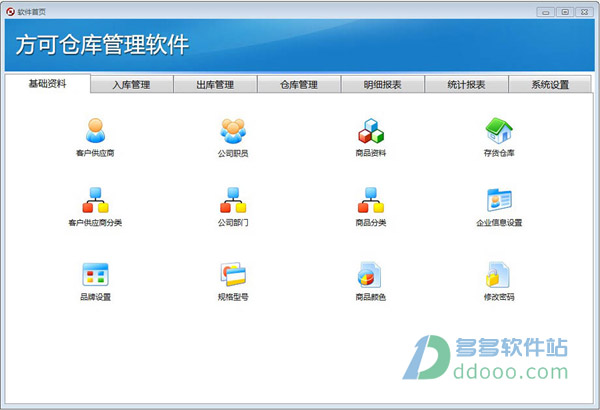
Task: Switch to the 基础资料 tab
Action: coord(47,83)
